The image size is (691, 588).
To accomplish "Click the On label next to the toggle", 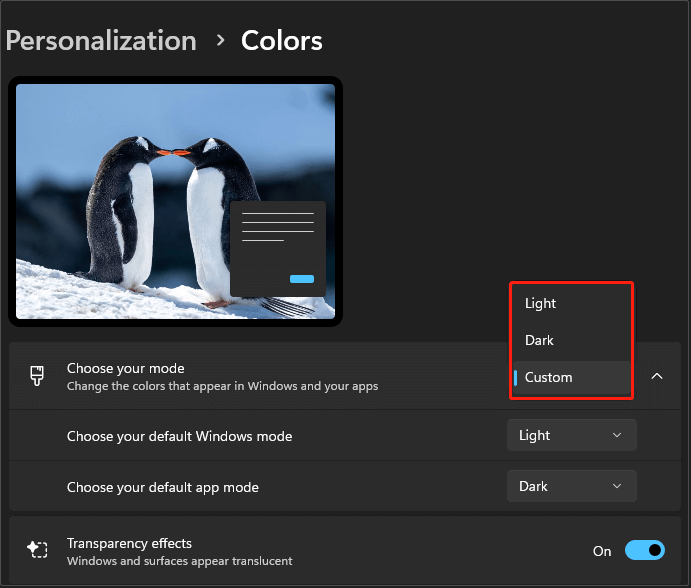I will tap(602, 551).
